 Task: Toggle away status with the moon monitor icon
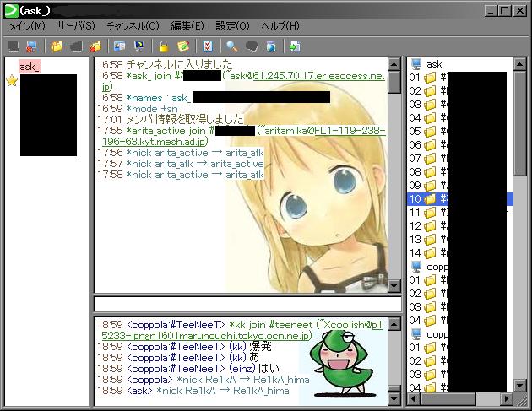138,46
